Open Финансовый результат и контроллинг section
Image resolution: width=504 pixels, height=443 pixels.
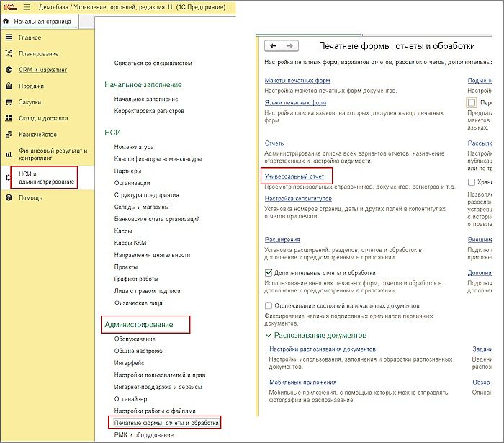point(53,154)
